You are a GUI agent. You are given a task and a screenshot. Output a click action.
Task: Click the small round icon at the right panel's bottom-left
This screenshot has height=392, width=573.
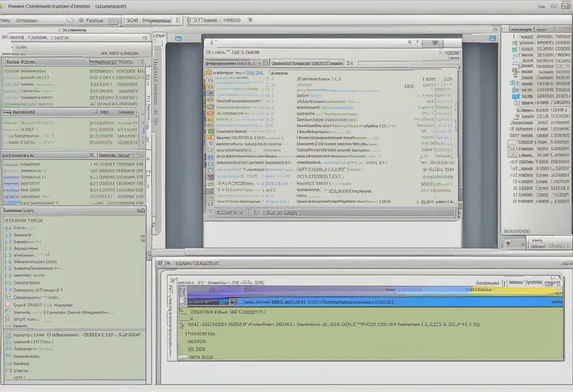[x=509, y=244]
